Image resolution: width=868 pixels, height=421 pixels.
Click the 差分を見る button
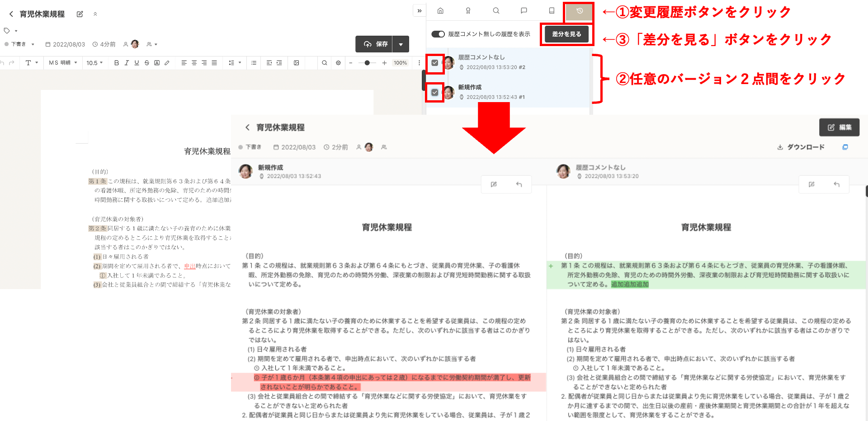[x=566, y=34]
